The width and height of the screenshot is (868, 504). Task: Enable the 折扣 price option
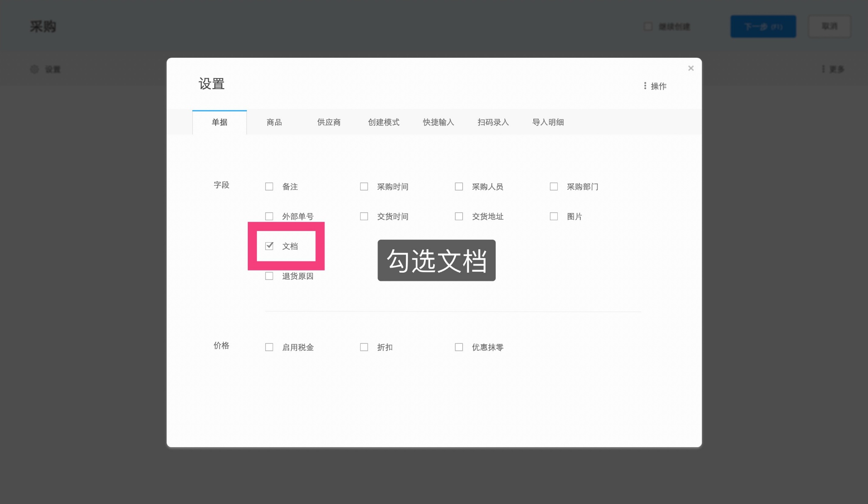coord(364,347)
